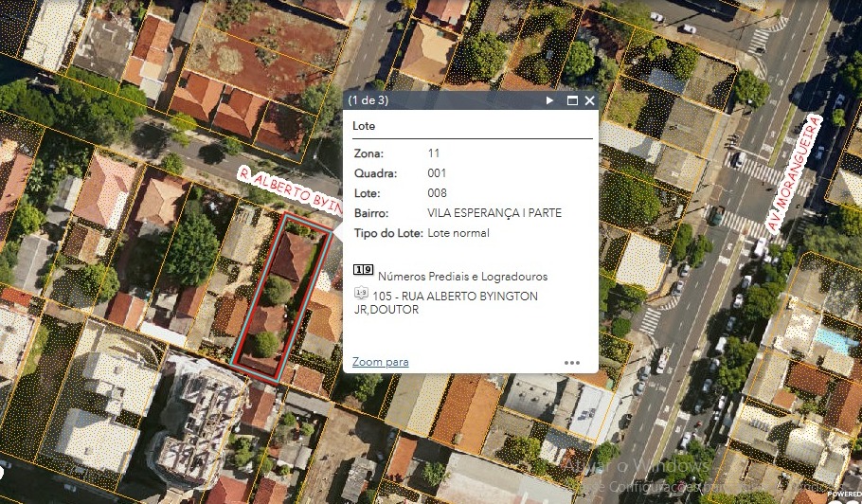
Task: Show the next feature in the popup
Action: (549, 100)
